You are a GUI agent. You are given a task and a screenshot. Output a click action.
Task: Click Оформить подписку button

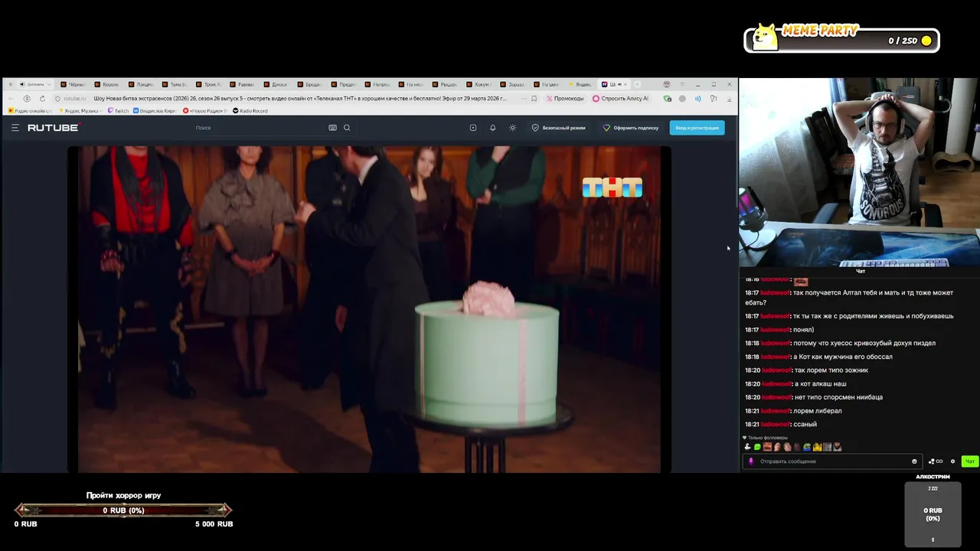[x=631, y=128]
